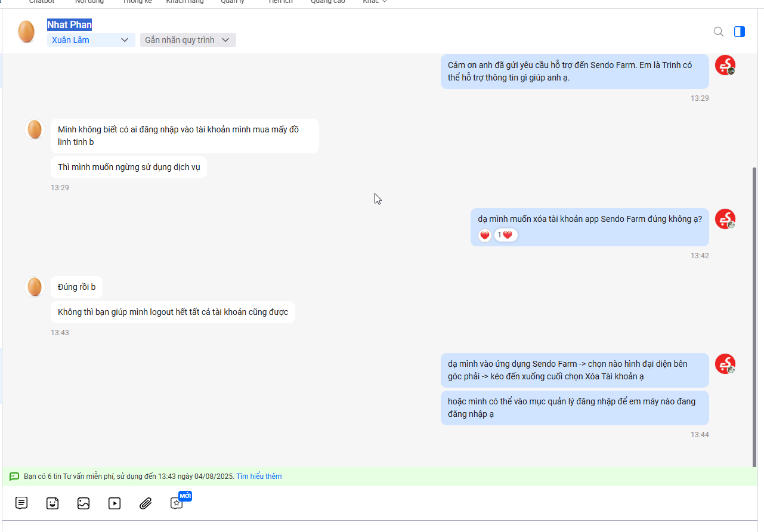Click Sendo avatar next to 'dạ mình muốn xóa' message
Viewport: 764px width, 532px height.
point(725,219)
